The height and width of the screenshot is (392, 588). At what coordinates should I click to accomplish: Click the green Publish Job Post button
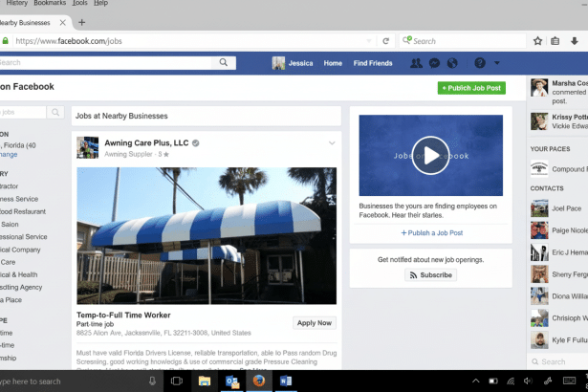click(471, 88)
